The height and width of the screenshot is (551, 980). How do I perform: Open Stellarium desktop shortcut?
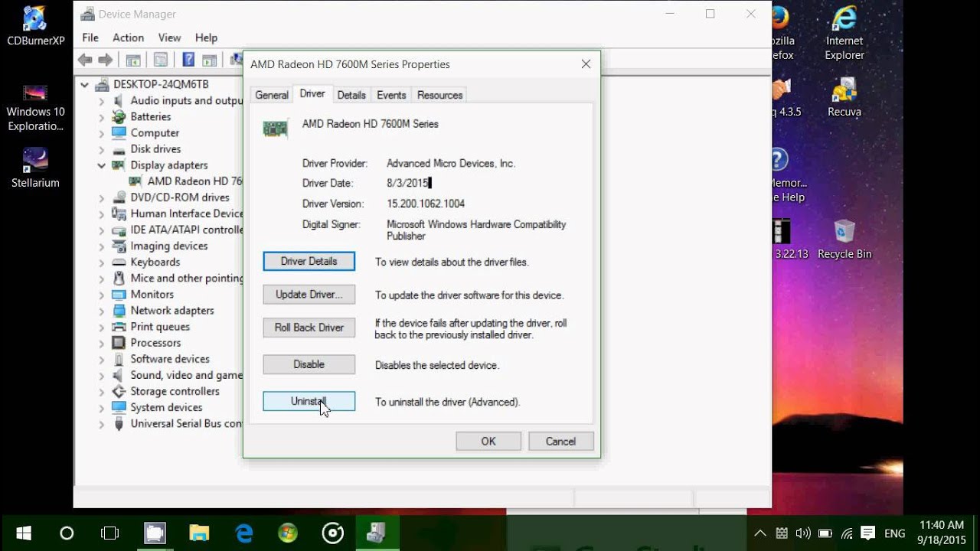pyautogui.click(x=35, y=167)
